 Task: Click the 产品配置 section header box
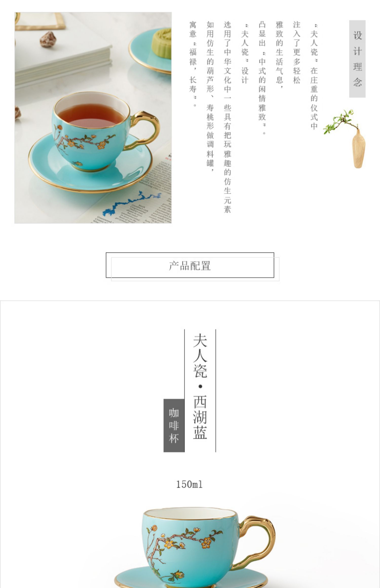coord(190,265)
